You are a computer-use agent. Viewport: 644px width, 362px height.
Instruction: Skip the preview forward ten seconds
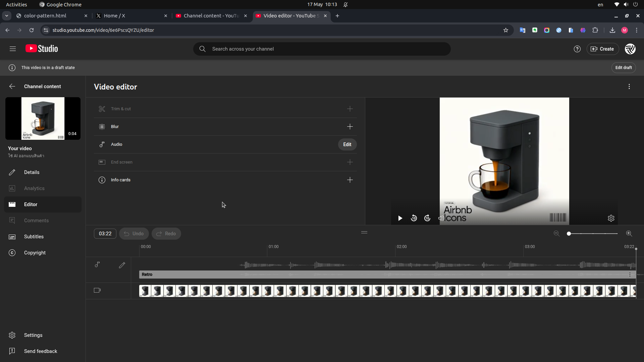point(427,218)
